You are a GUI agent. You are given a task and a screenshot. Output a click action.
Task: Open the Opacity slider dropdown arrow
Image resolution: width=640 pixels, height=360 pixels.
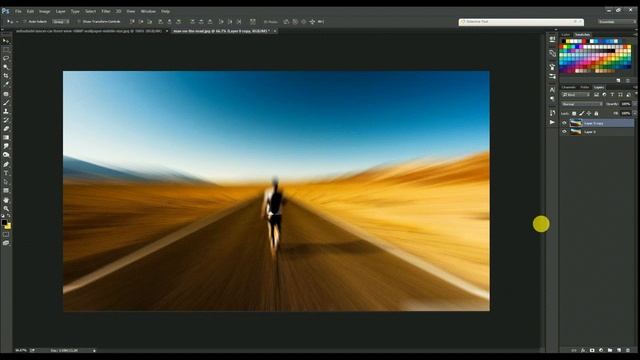pyautogui.click(x=635, y=104)
